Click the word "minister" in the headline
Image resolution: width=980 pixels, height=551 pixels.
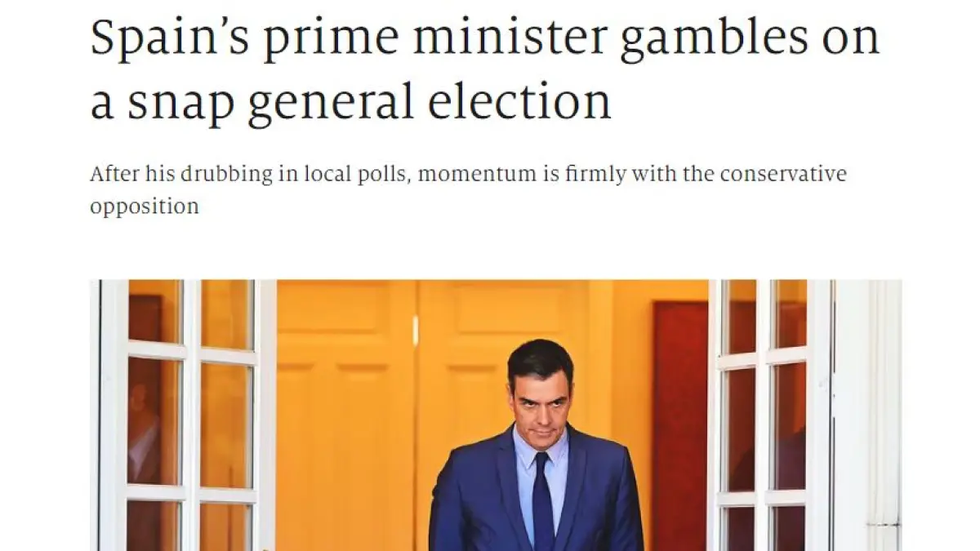coord(508,38)
